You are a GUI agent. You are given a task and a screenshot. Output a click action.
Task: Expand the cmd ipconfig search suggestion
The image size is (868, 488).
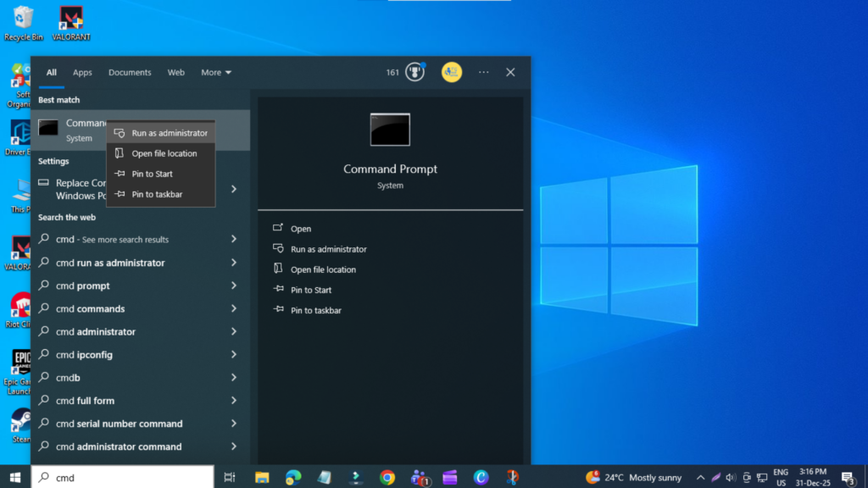[233, 354]
